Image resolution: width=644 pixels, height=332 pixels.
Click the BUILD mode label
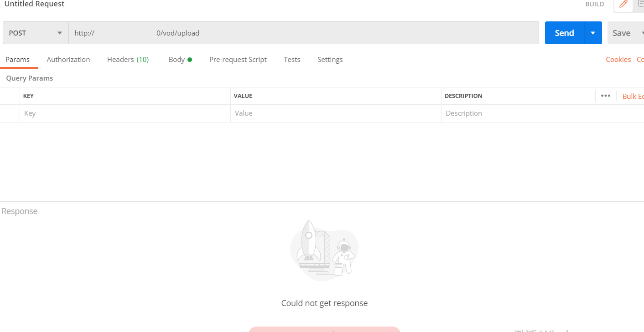tap(595, 4)
